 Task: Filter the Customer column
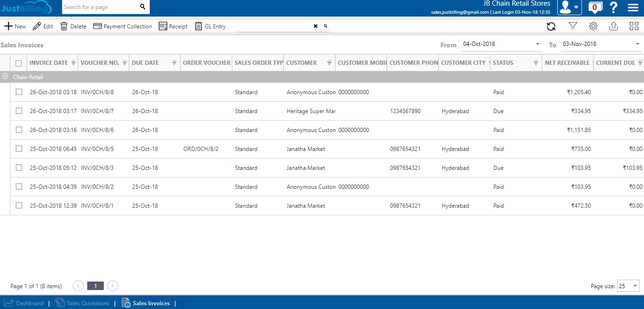coord(329,63)
